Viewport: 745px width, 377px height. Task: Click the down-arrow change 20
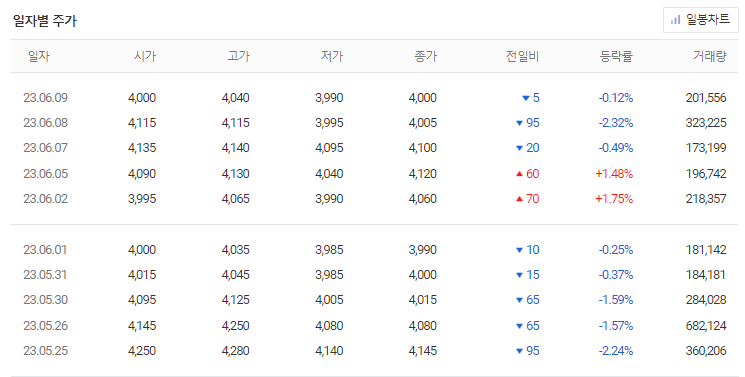528,148
